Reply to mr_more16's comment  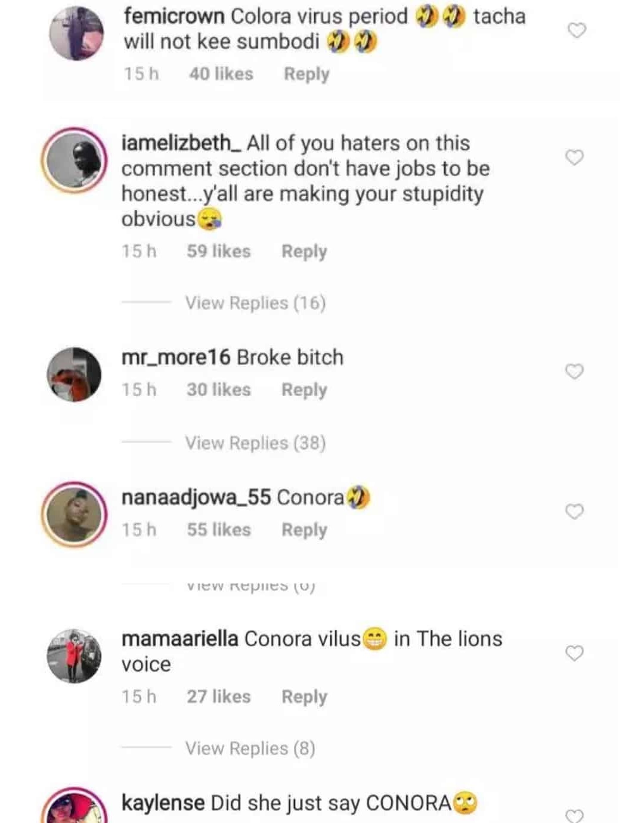click(304, 390)
